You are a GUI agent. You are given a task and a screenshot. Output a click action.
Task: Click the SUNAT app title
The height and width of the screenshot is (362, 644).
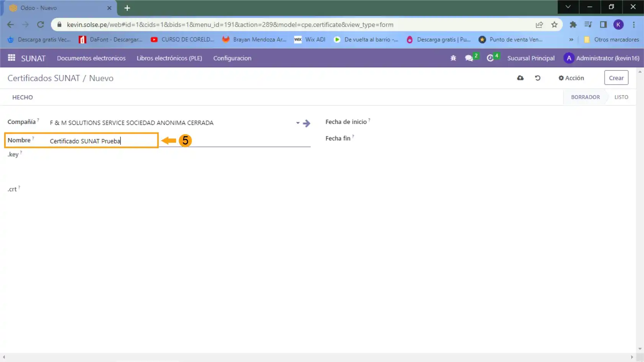[x=33, y=58]
